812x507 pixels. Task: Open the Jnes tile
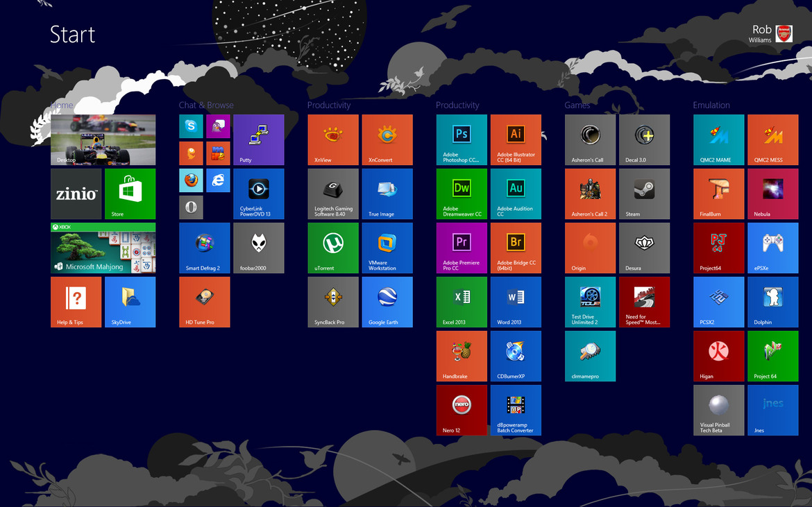click(x=773, y=411)
